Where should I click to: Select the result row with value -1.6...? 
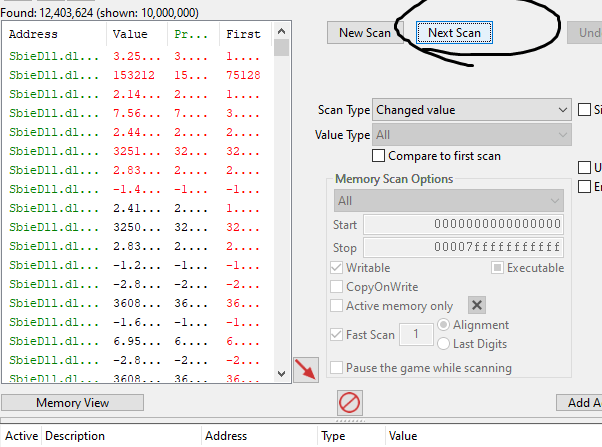tap(138, 323)
